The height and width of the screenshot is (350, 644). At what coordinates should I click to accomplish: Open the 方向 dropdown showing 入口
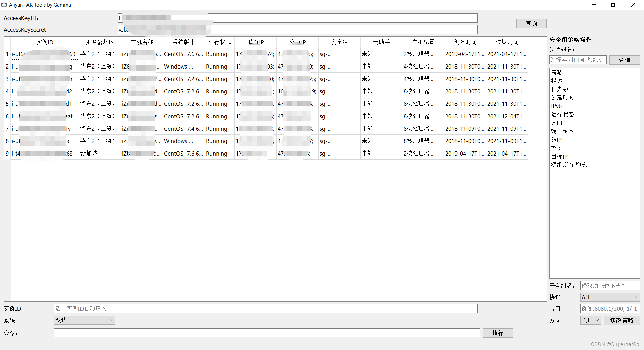[590, 320]
